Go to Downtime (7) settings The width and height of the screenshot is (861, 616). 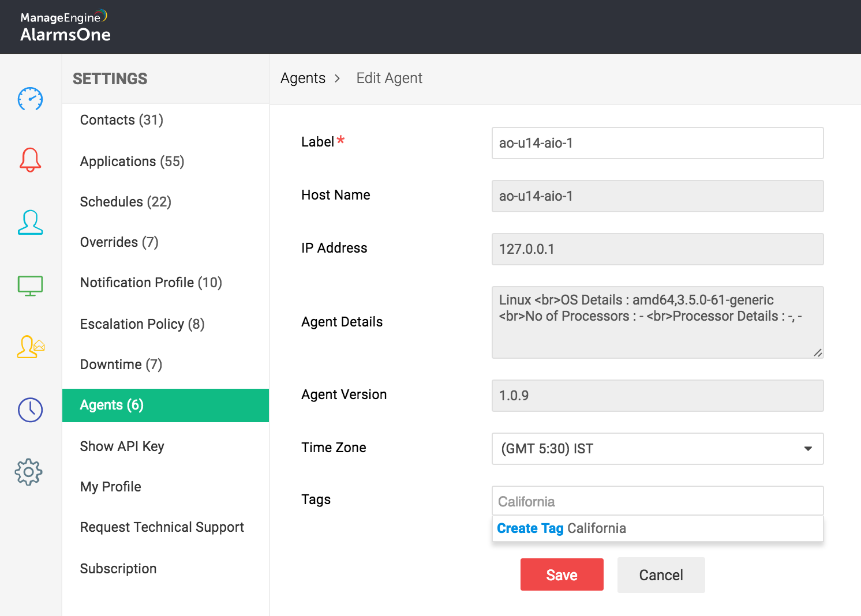166,365
